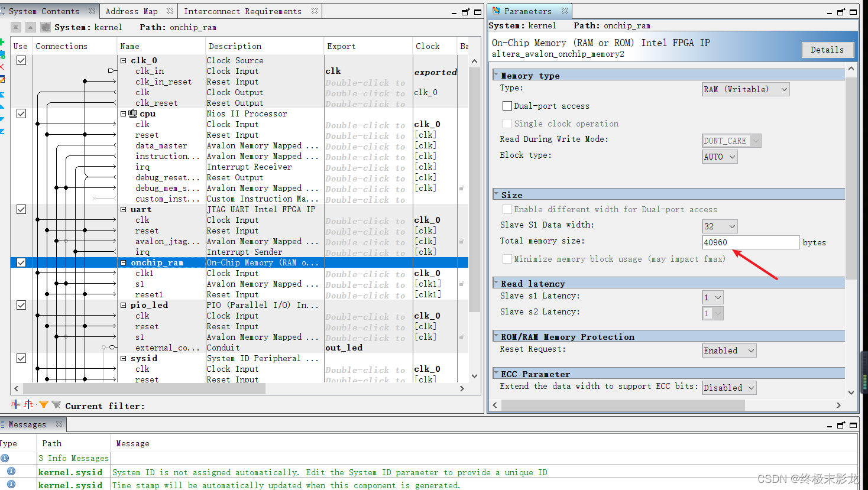868x490 pixels.
Task: Collapse the sysid tree node
Action: coord(124,358)
